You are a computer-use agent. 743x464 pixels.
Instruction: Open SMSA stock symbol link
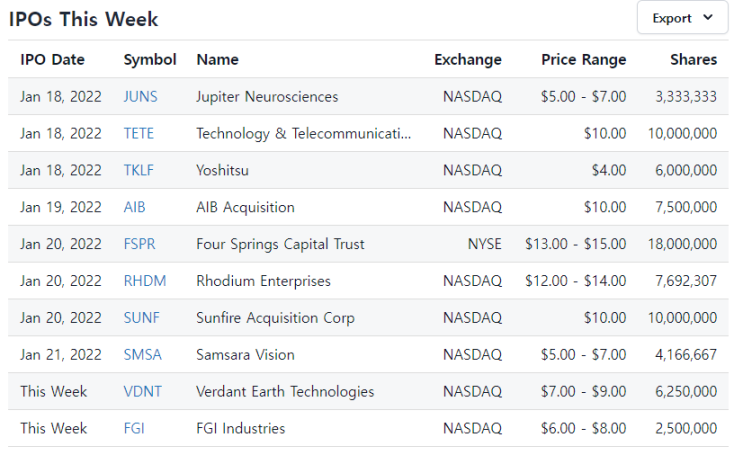pos(142,355)
